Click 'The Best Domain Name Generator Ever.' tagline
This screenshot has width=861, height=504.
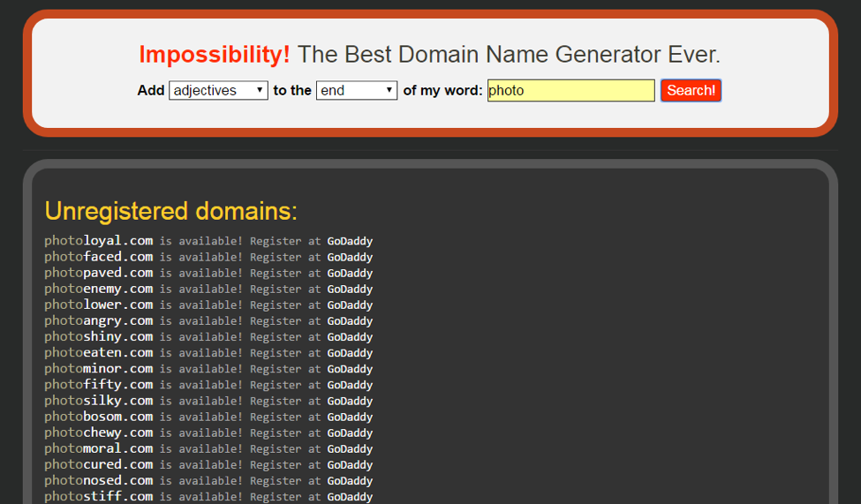[509, 55]
